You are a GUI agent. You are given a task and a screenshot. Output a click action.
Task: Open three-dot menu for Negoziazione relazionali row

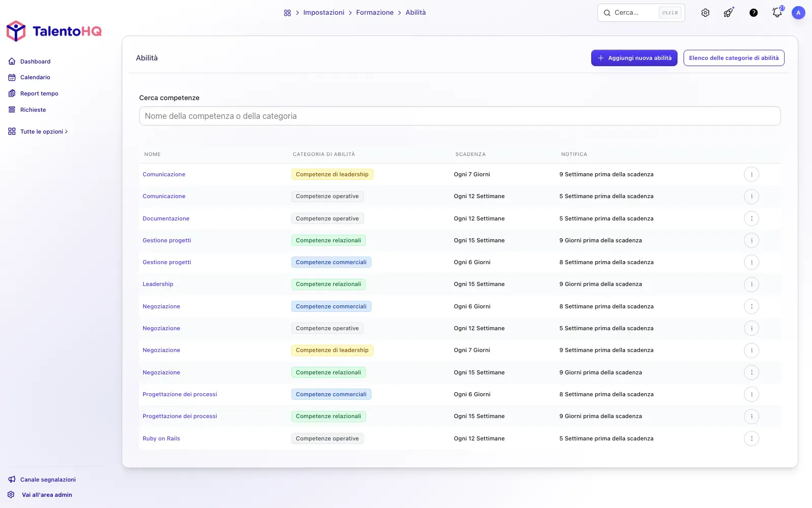(x=752, y=372)
